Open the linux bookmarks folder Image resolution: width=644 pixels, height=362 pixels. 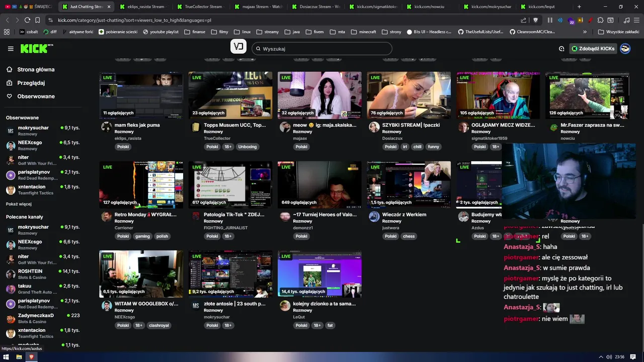[242, 32]
